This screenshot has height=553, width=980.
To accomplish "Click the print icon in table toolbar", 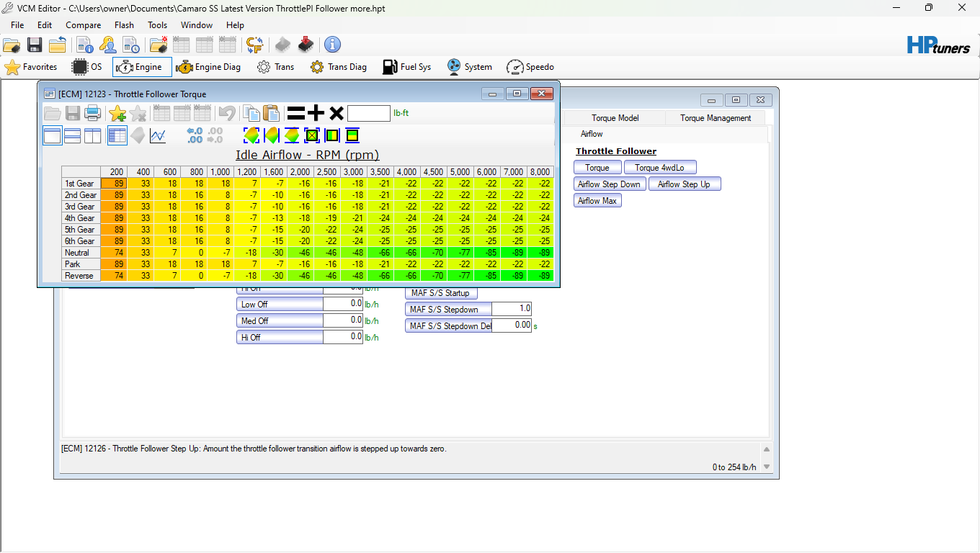I will (x=92, y=113).
